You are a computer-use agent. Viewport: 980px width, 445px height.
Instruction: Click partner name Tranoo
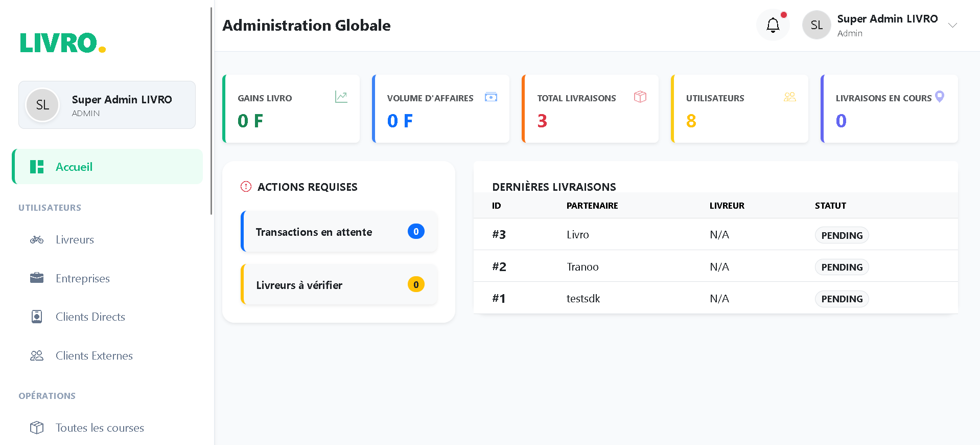click(x=582, y=267)
